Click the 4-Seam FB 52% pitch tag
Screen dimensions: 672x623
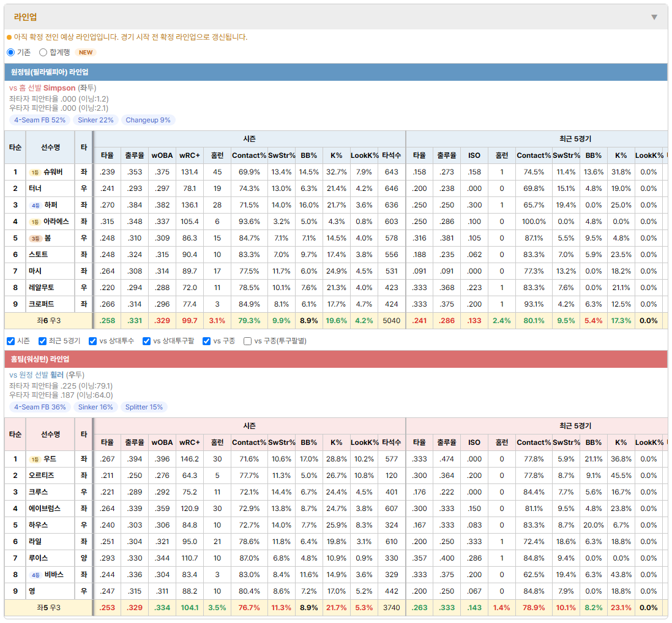(40, 120)
